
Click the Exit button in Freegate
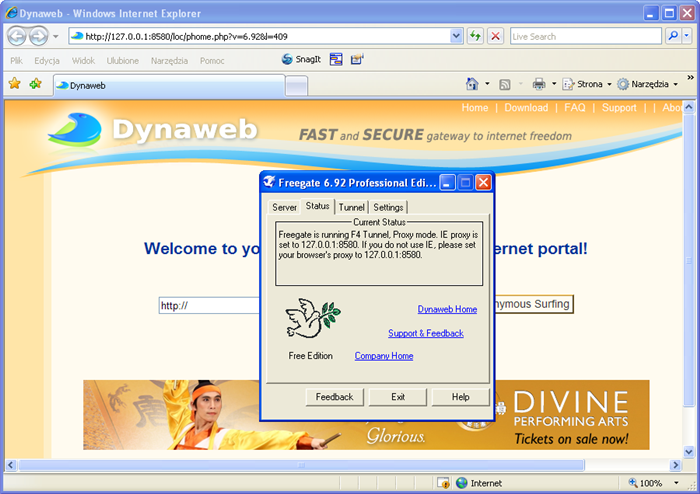pyautogui.click(x=398, y=397)
